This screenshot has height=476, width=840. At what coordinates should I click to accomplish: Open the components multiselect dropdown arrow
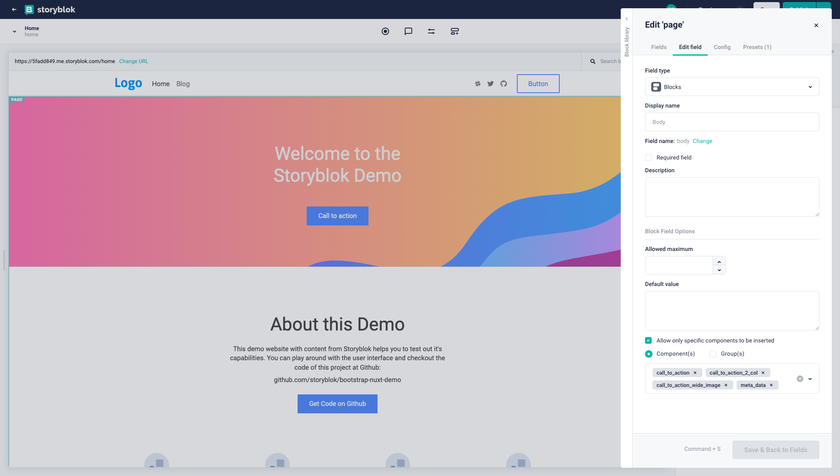[810, 379]
